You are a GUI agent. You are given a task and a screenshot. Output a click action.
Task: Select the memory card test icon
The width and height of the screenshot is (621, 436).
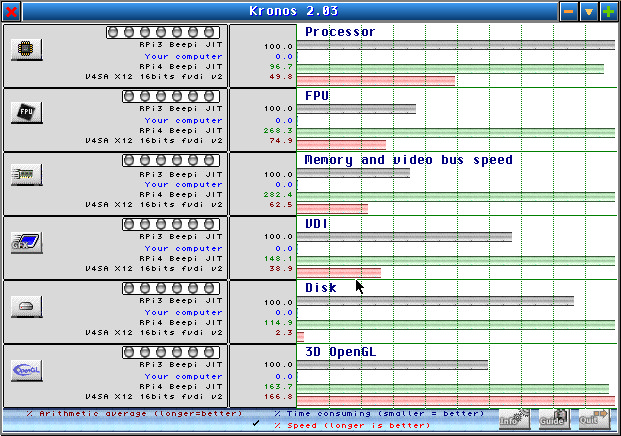(27, 175)
